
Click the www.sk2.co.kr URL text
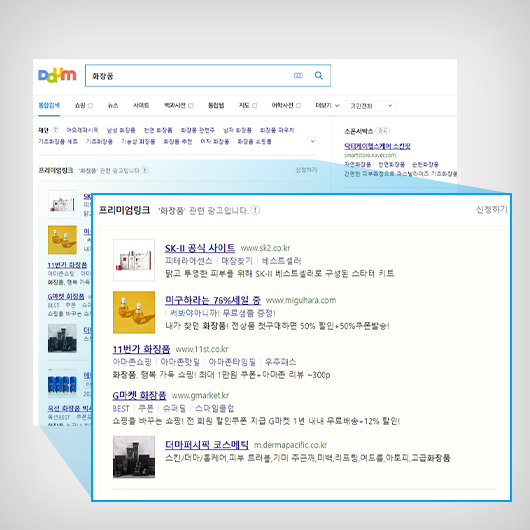[265, 248]
